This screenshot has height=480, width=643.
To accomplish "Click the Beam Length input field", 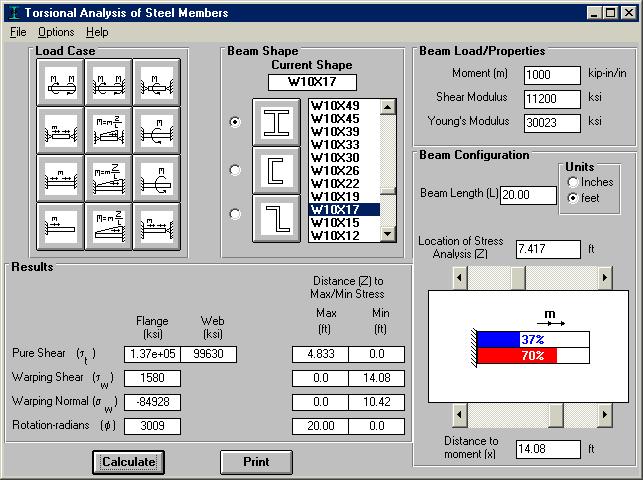I will pos(528,195).
